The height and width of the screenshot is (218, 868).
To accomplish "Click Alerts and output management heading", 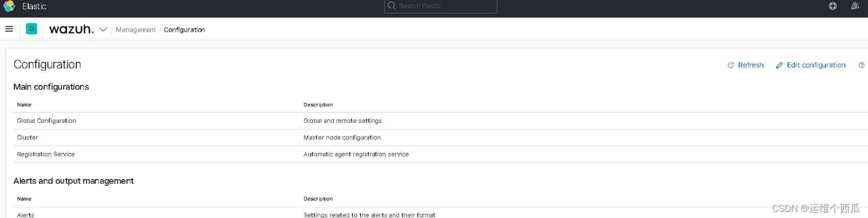I will point(73,181).
